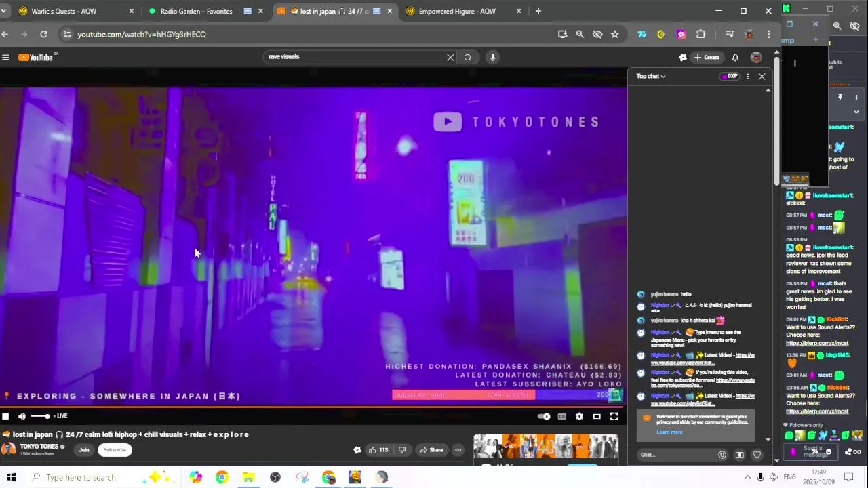
Task: Open the browser zoom magnifier icon
Action: (580, 34)
